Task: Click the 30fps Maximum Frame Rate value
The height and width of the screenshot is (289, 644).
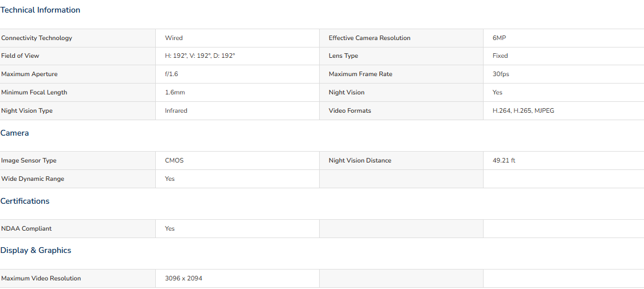Action: [501, 74]
